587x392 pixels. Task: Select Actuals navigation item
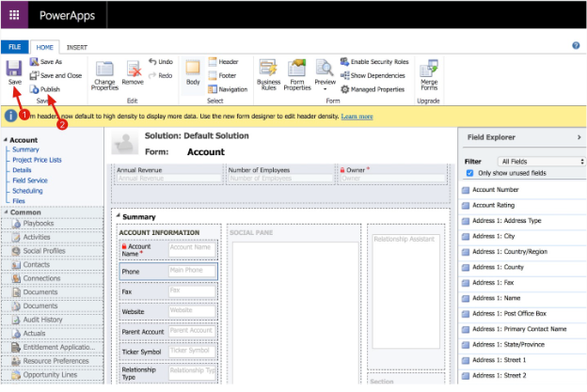(x=53, y=334)
